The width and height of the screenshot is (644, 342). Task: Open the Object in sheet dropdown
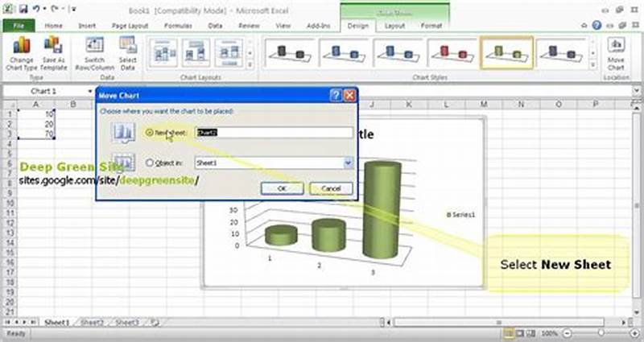point(348,163)
